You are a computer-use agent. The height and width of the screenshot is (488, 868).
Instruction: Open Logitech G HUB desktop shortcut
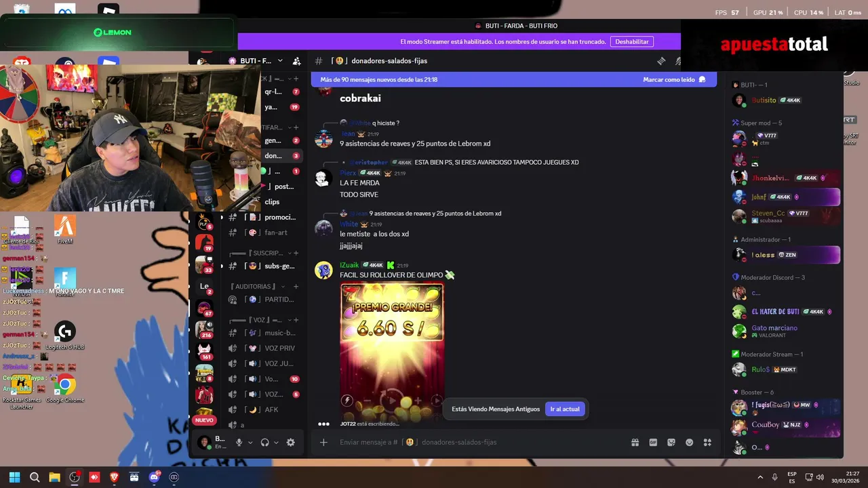click(65, 335)
